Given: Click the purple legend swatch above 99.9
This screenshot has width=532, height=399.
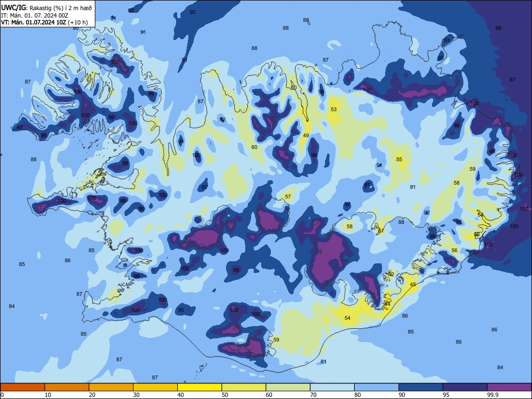Looking at the screenshot, I should tap(509, 387).
